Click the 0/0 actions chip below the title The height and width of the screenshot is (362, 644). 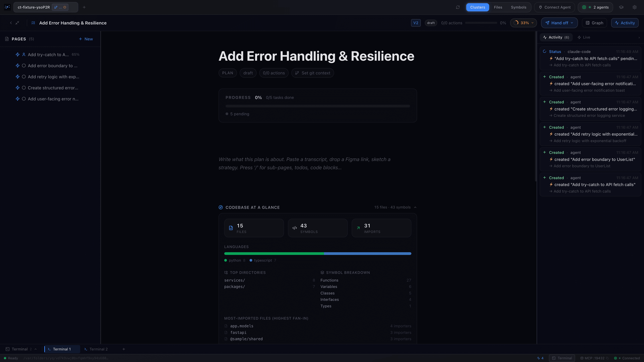pos(274,73)
